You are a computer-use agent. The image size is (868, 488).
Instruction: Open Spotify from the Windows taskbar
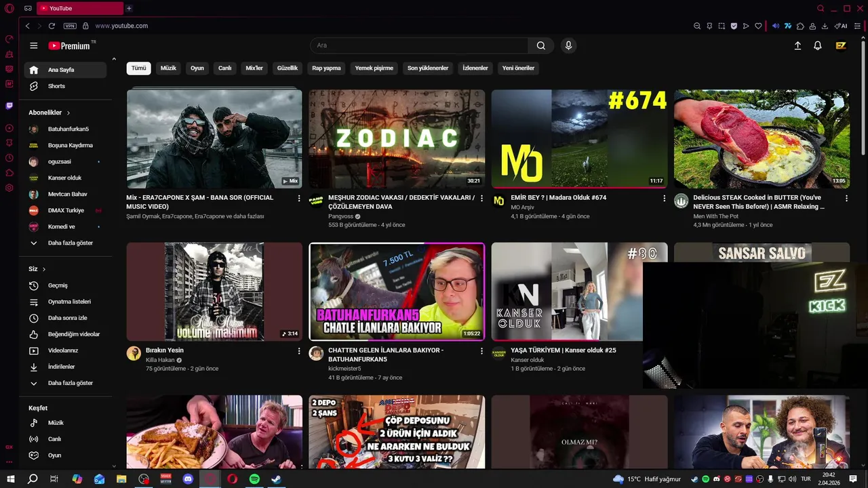click(254, 479)
